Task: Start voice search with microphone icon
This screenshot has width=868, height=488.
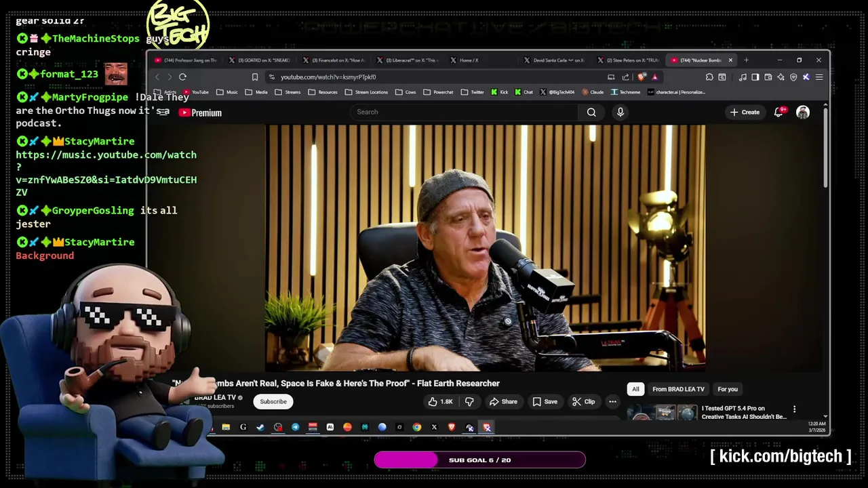Action: pos(620,113)
